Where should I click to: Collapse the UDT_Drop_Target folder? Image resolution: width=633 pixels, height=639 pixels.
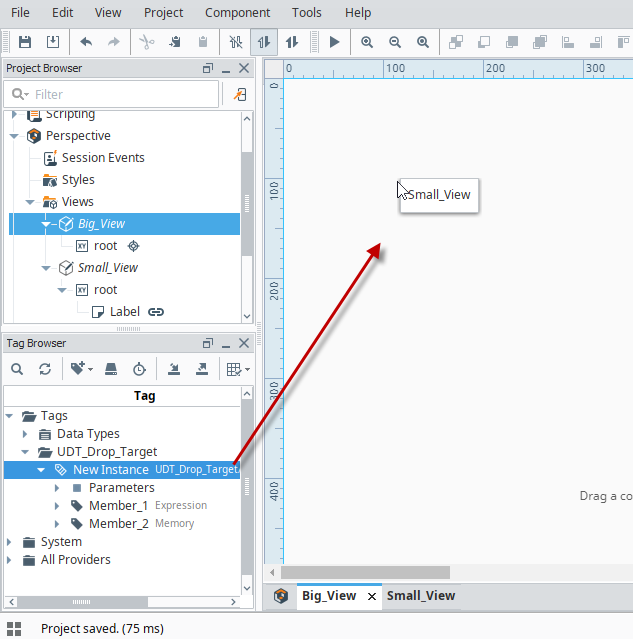click(x=25, y=452)
